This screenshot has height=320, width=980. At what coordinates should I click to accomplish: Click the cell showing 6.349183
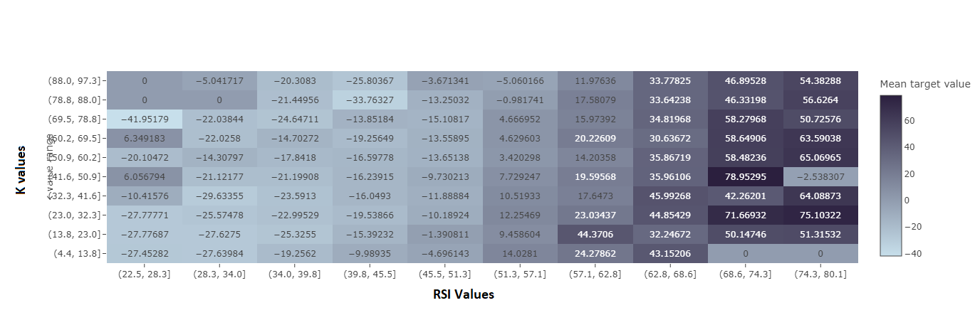click(x=145, y=138)
